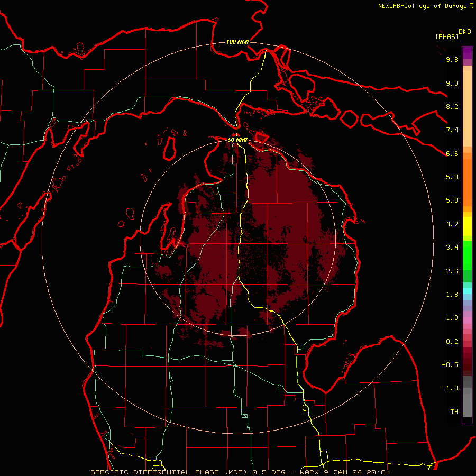
Task: Click the TH legend label
Action: click(454, 412)
